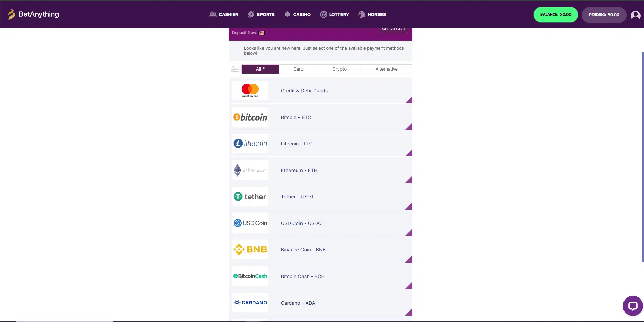Expand the Bitcoin Cash row corner arrow
Screen dimensions: 644x322
[x=410, y=286]
